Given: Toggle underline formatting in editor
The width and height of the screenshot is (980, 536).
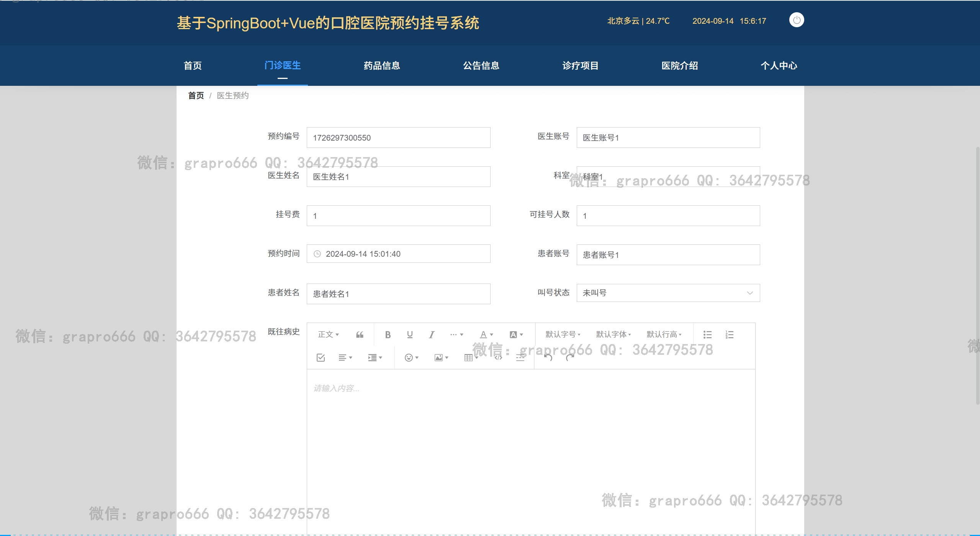Looking at the screenshot, I should [x=410, y=334].
